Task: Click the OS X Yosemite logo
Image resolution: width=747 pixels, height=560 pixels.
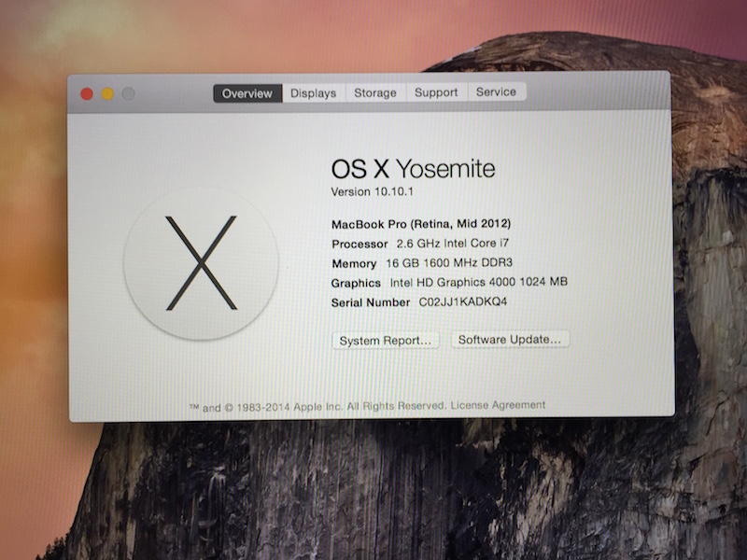Action: click(x=201, y=264)
